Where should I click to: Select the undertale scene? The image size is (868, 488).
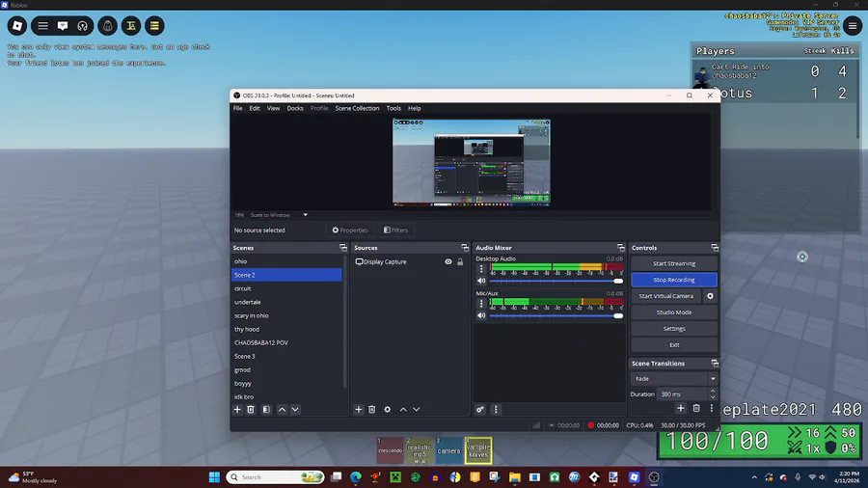tap(286, 302)
